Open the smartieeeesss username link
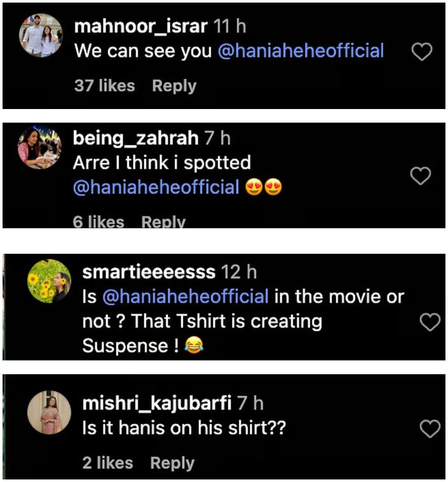 click(149, 272)
